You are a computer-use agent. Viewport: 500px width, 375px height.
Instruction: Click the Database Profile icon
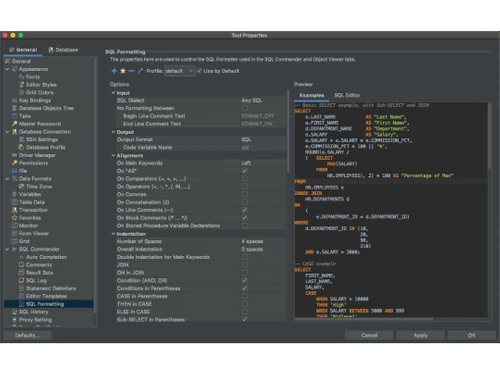click(x=22, y=147)
